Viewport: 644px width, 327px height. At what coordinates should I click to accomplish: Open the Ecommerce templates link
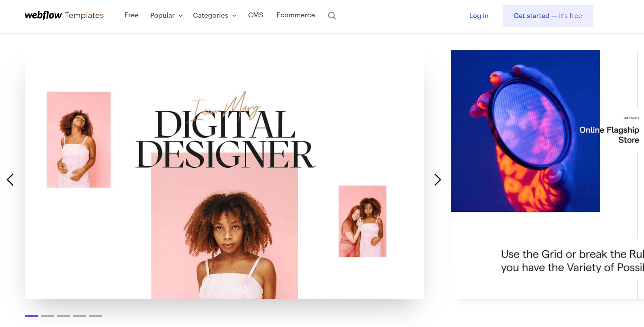pos(296,15)
